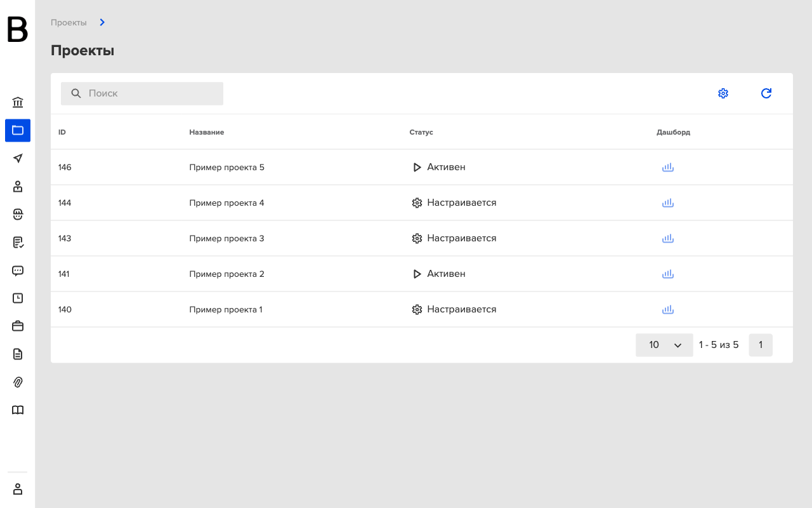Select the row named Пример проекта 3

tap(422, 239)
